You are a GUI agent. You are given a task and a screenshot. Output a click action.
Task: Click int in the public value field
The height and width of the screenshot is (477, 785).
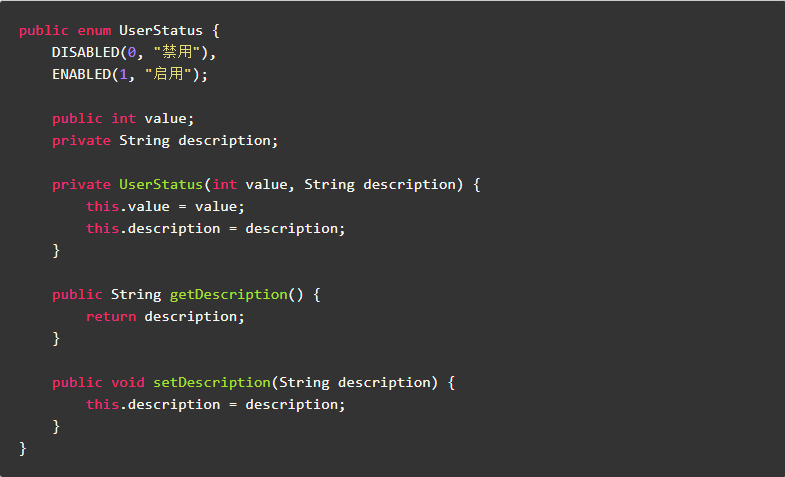[123, 118]
